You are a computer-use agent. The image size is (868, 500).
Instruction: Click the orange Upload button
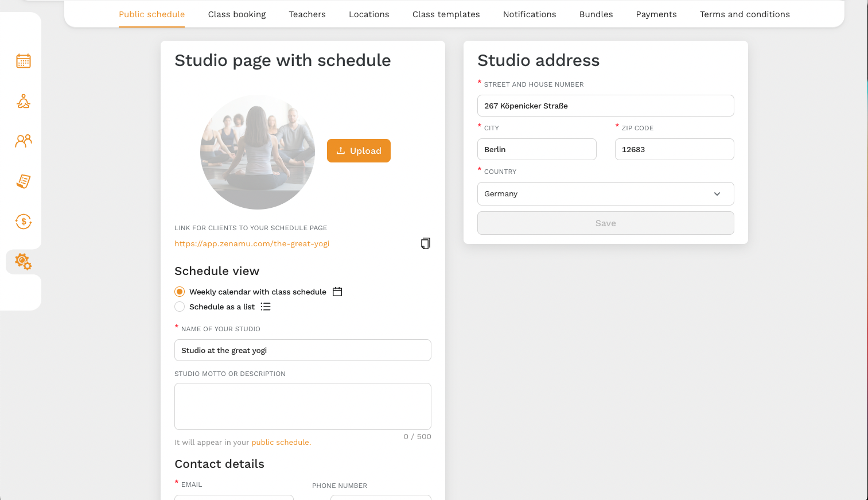[x=359, y=150]
